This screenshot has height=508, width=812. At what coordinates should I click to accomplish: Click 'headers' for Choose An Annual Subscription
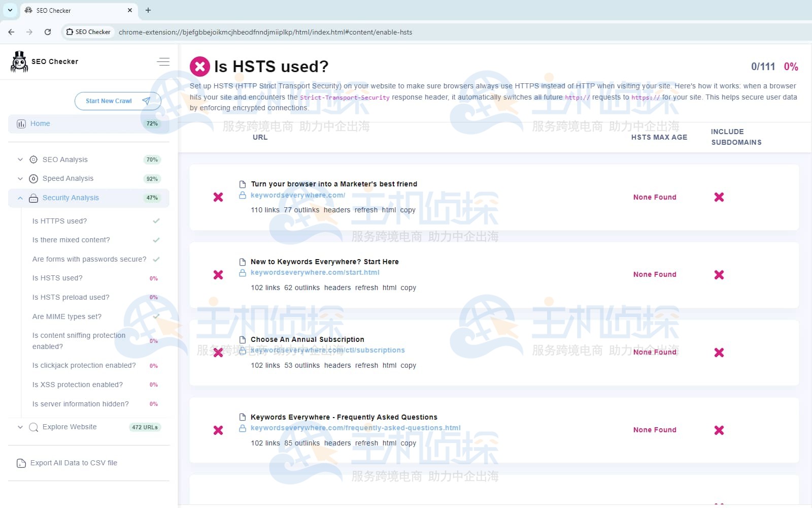(337, 365)
